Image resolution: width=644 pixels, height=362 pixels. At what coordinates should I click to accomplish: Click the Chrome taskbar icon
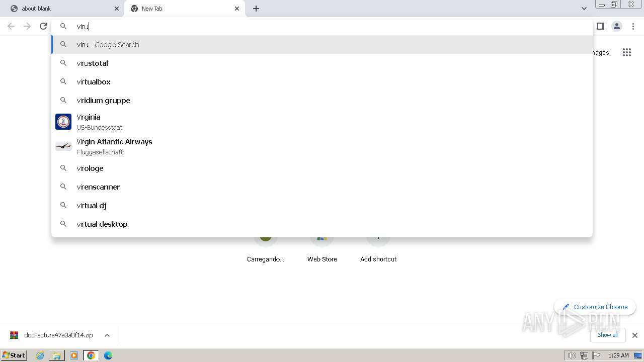click(x=91, y=355)
